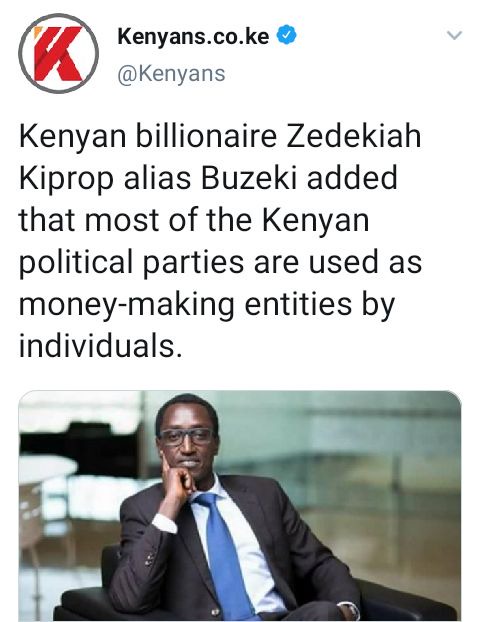Click the man's eyeglasses in the image
Viewport: 480px width, 622px height.
(x=186, y=437)
